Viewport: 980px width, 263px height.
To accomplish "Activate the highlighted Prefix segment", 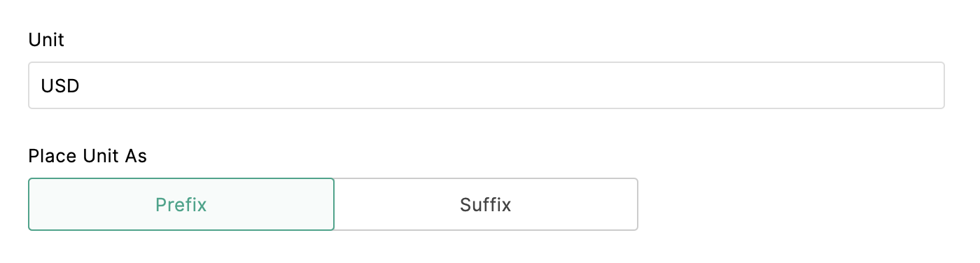I will coord(181,204).
